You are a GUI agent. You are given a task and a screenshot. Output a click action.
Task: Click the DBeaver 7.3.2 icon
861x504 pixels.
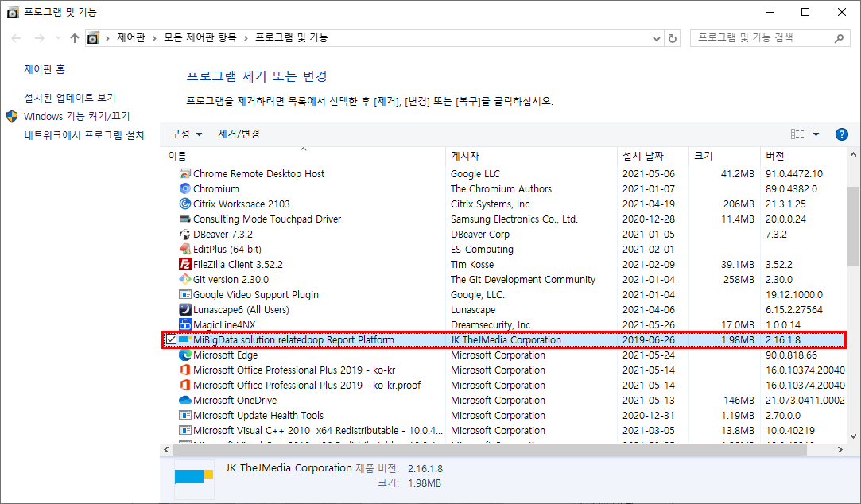coord(185,234)
